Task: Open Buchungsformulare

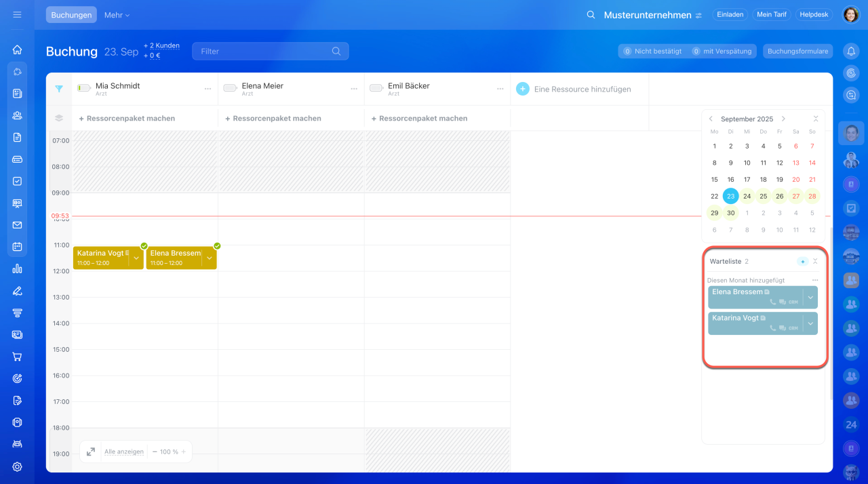Action: coord(797,51)
